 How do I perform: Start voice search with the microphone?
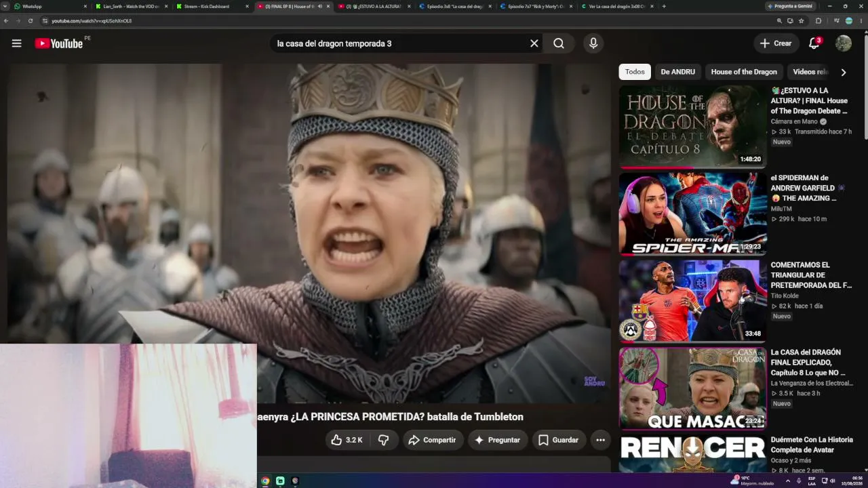click(x=593, y=43)
